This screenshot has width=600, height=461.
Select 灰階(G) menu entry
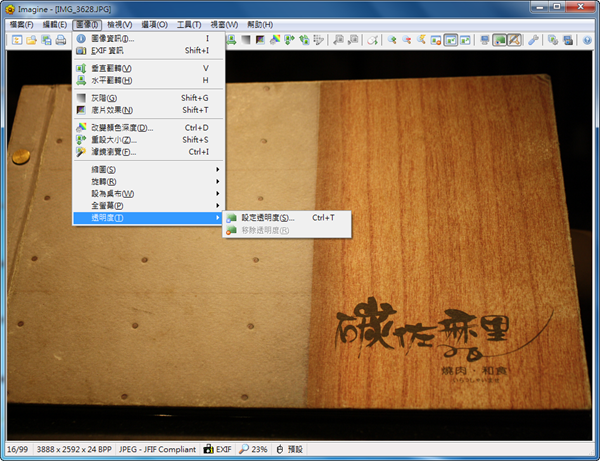(148, 98)
